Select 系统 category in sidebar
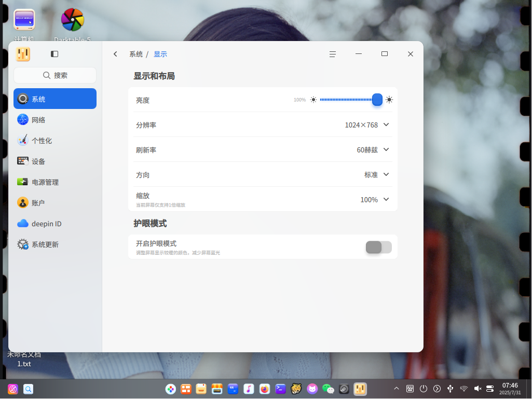The image size is (532, 399). coord(55,99)
